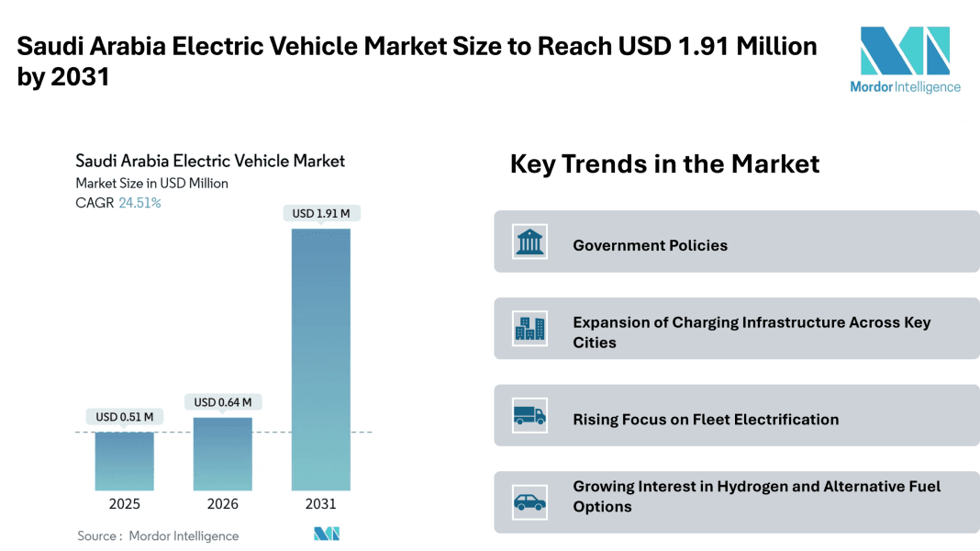Click the Expansion of Charging Infrastructure card
The height and width of the screenshot is (551, 980).
coord(734,329)
